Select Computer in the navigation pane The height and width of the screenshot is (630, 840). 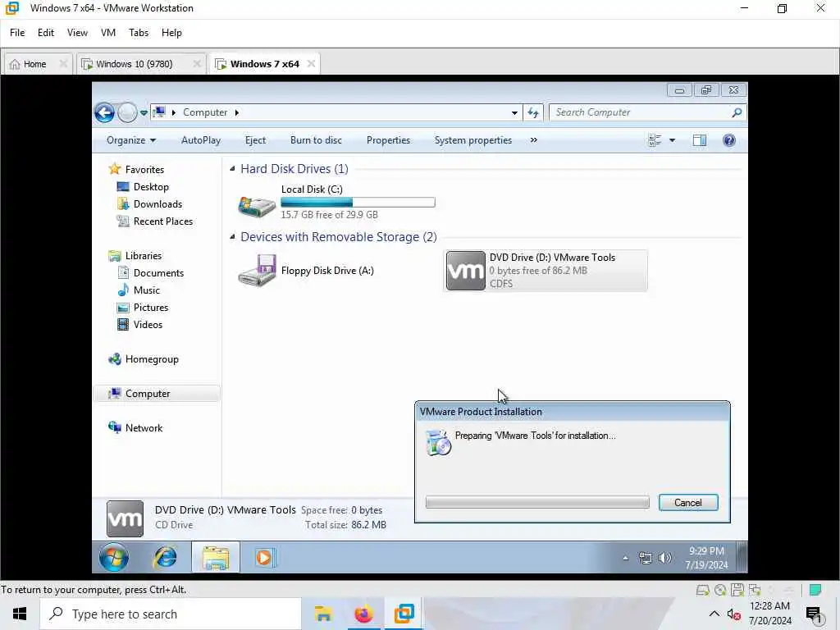point(148,394)
